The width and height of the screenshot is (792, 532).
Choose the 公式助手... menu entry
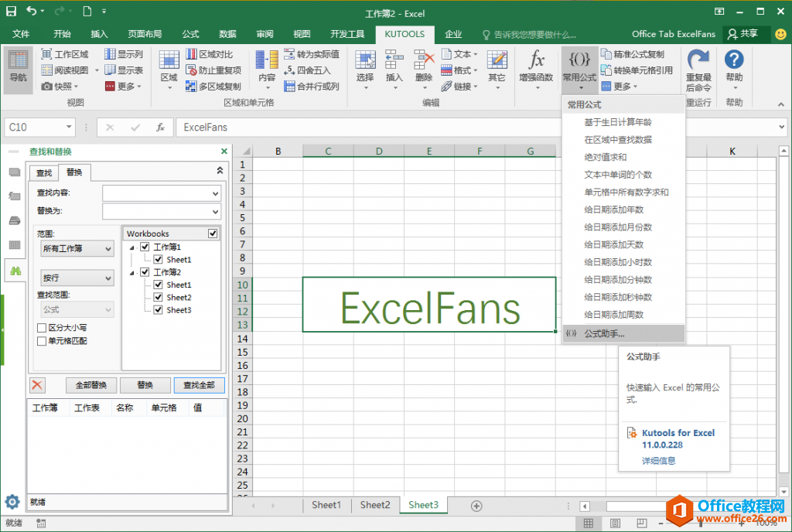point(623,333)
